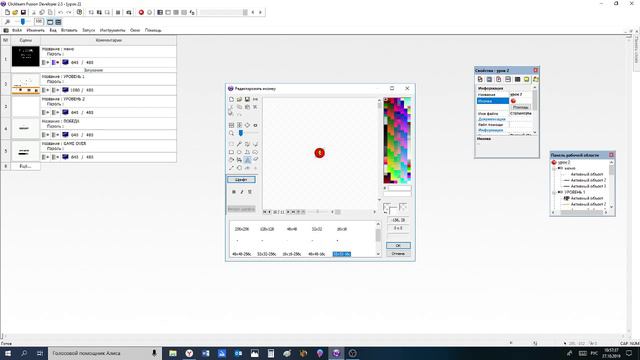Select the 48x48-256c icon format
The width and height of the screenshot is (640, 360).
pos(242,254)
